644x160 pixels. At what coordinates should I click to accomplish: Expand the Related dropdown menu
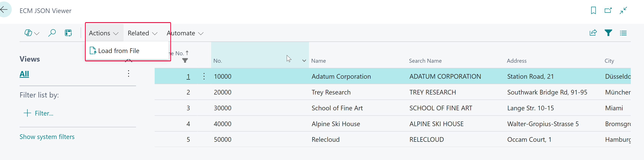(x=142, y=33)
